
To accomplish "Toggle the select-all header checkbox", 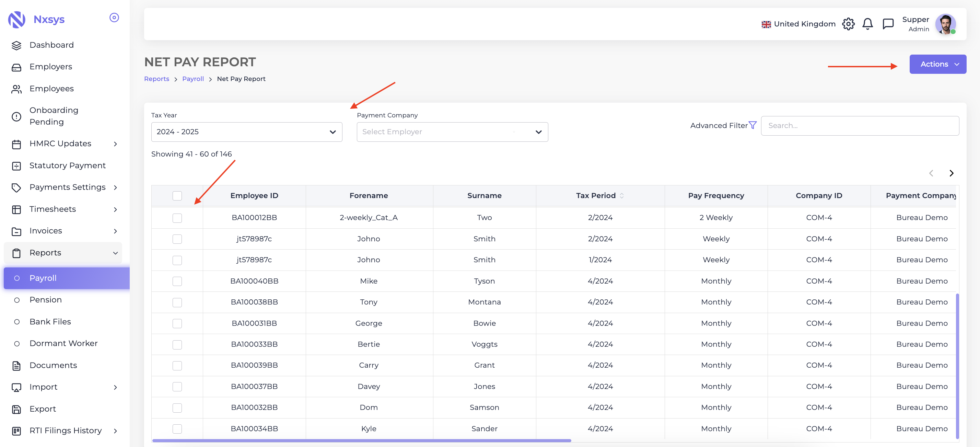I will pyautogui.click(x=177, y=196).
